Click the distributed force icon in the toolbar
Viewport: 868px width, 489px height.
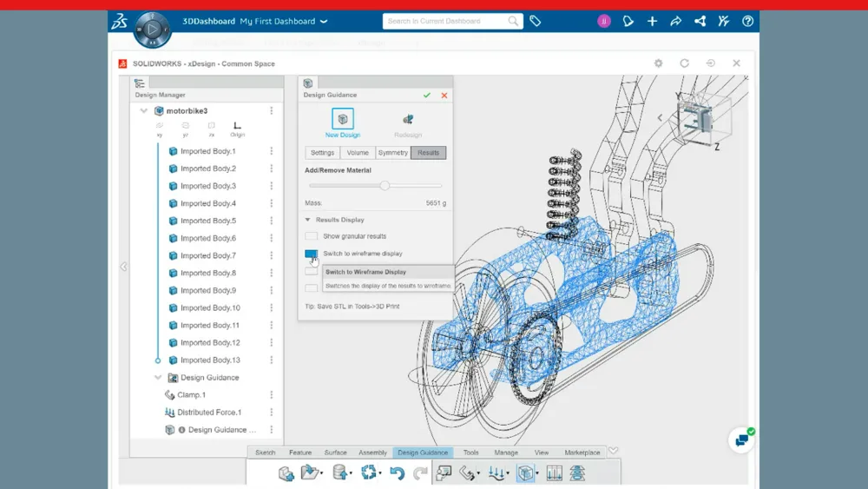pyautogui.click(x=496, y=473)
